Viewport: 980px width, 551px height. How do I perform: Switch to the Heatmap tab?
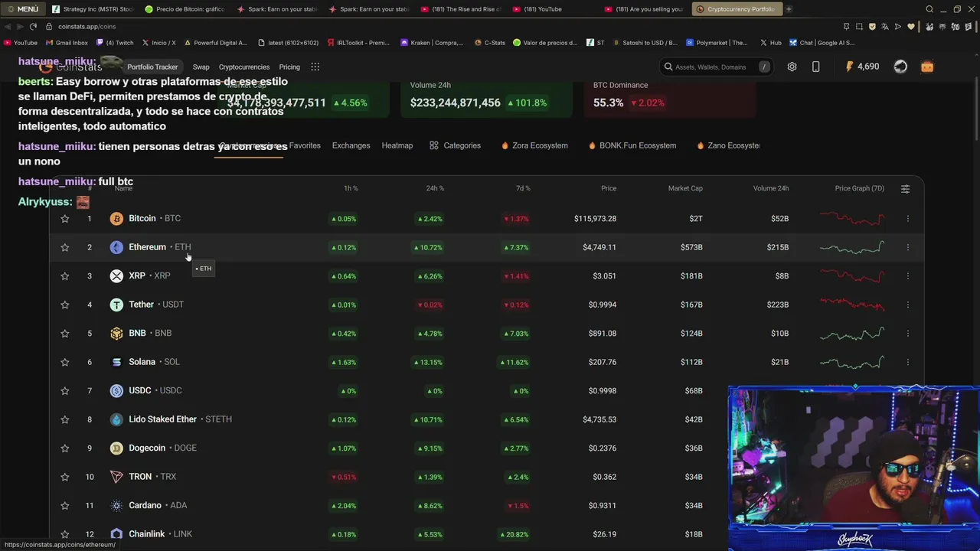tap(397, 145)
